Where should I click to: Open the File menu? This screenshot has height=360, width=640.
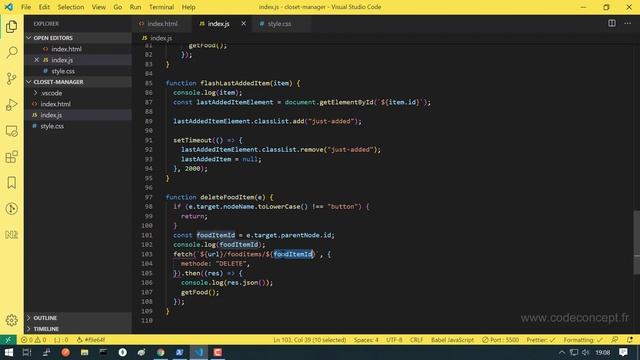26,7
